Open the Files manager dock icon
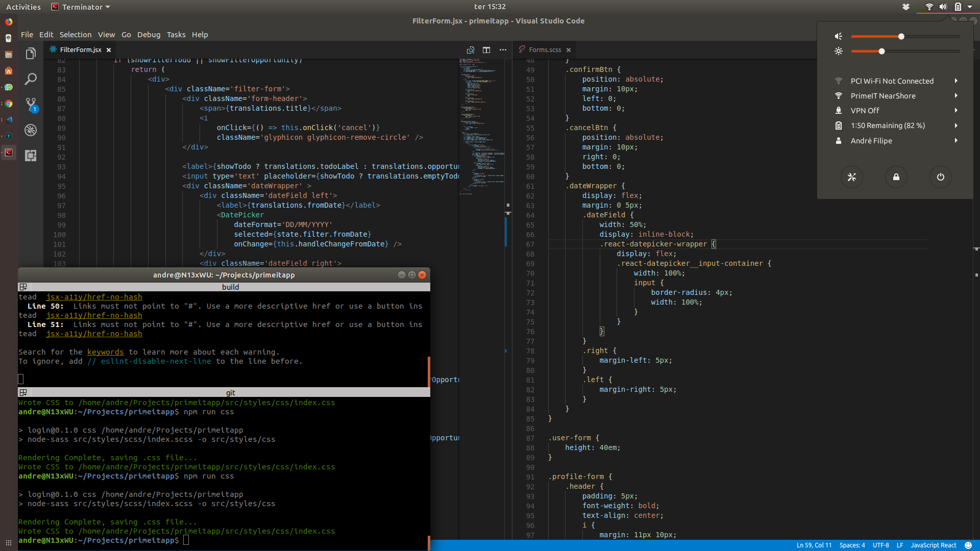The image size is (980, 551). (9, 55)
